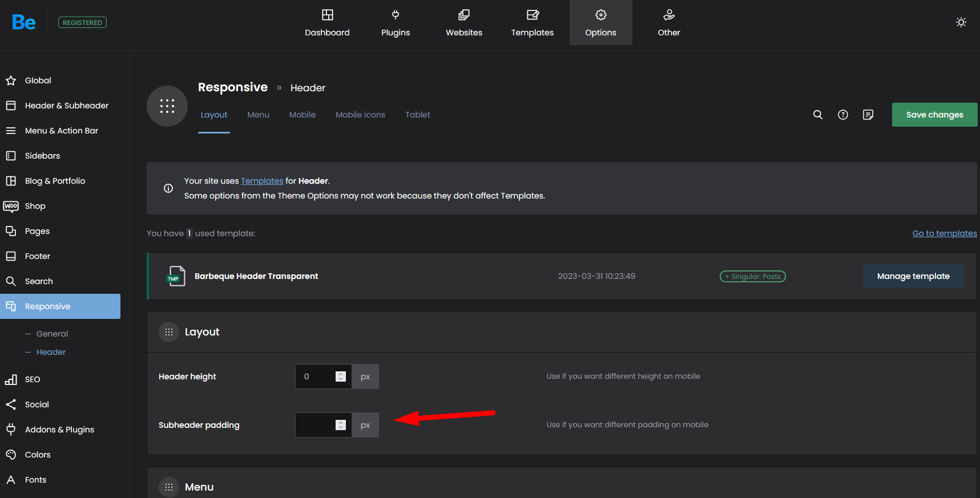980x498 pixels.
Task: Open Colors section
Action: pos(61,455)
